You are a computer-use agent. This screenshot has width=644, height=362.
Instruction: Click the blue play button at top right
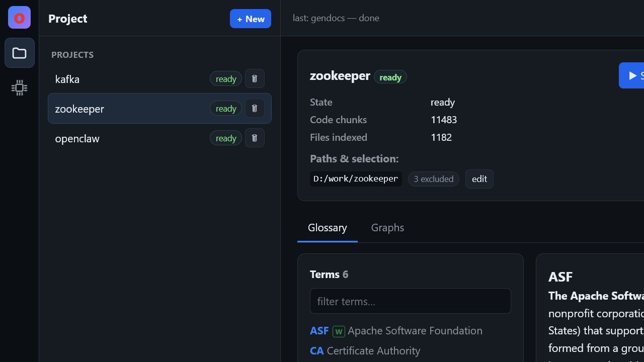[631, 75]
